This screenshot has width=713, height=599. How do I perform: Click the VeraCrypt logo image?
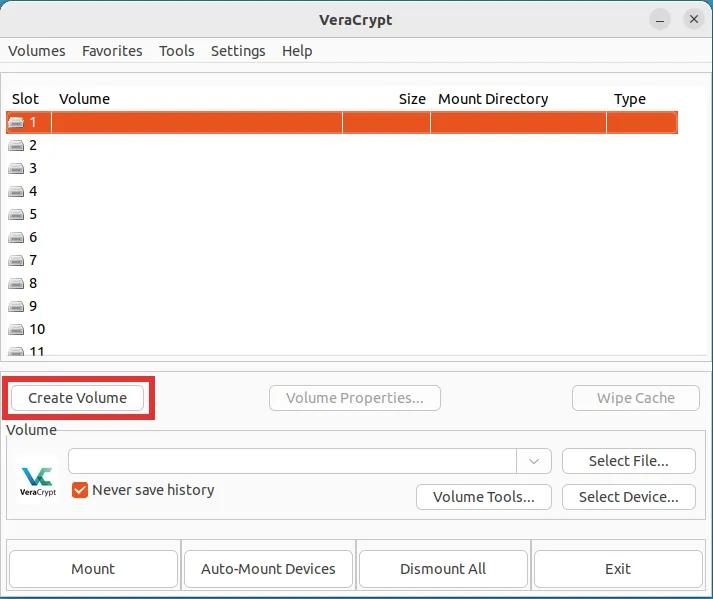(x=38, y=480)
